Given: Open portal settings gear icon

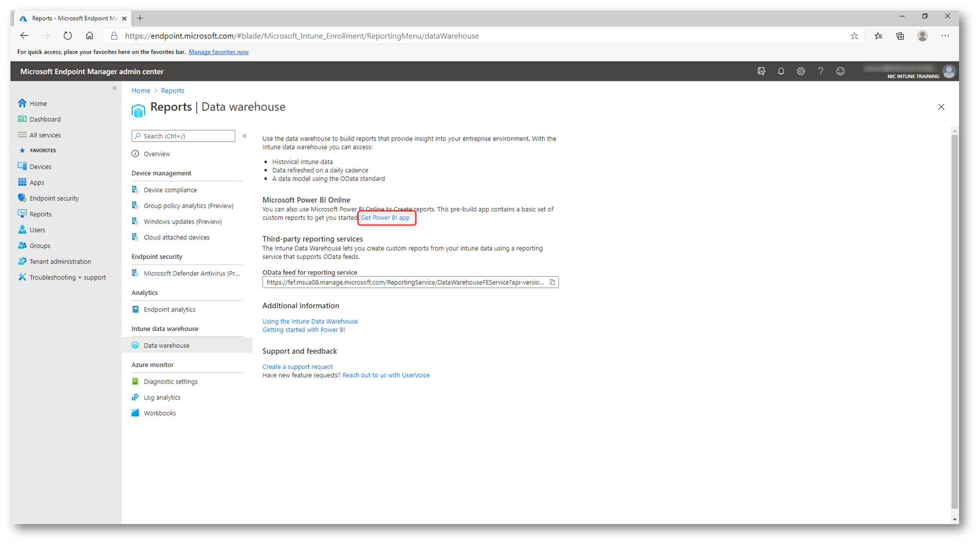Looking at the screenshot, I should pos(800,71).
